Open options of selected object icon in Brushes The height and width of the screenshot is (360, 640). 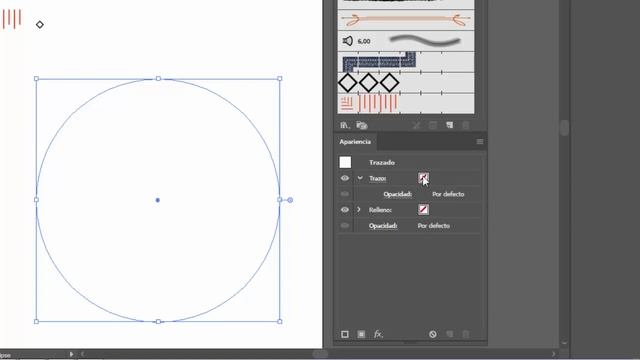(x=433, y=125)
